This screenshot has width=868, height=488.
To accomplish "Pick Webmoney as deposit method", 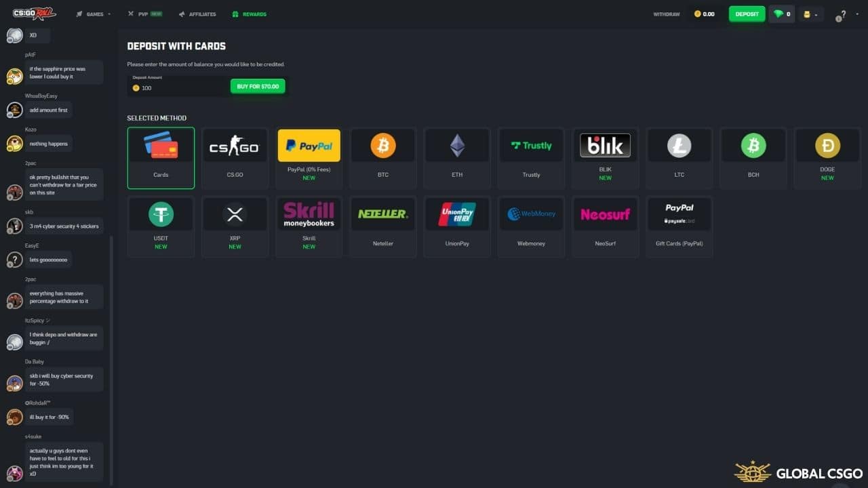I will pos(531,226).
